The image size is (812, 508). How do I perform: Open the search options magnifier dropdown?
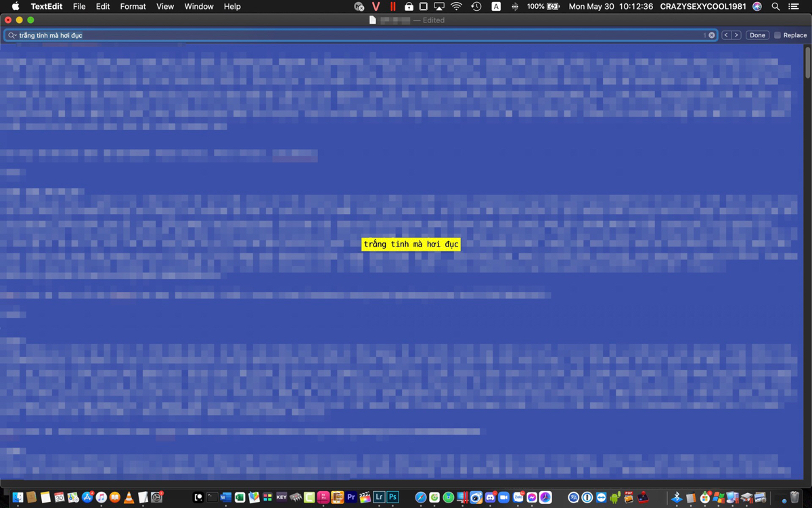click(12, 35)
